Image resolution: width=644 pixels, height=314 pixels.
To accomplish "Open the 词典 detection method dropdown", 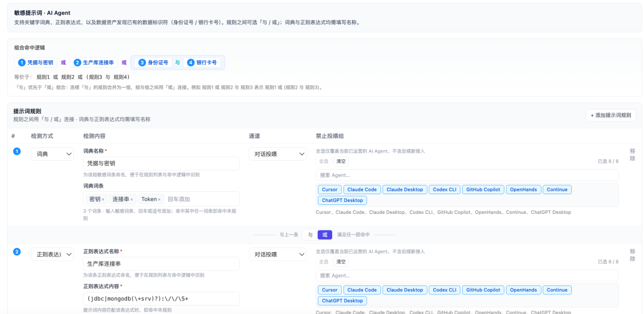I will coord(52,154).
